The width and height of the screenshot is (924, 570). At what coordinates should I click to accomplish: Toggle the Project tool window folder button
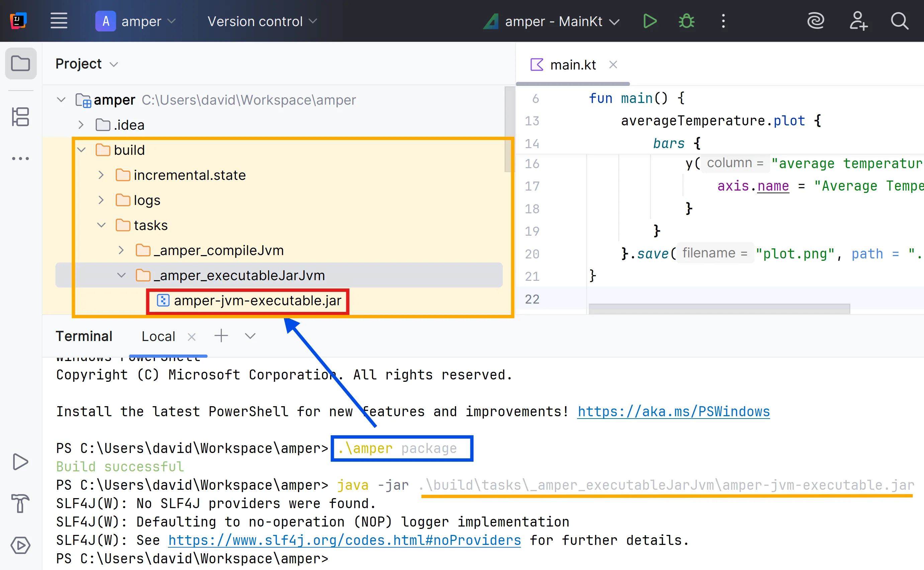click(x=20, y=63)
